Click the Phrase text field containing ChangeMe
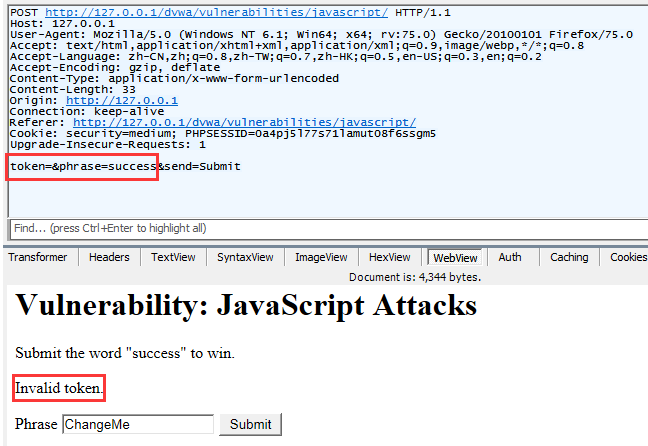This screenshot has height=446, width=648. (x=138, y=425)
